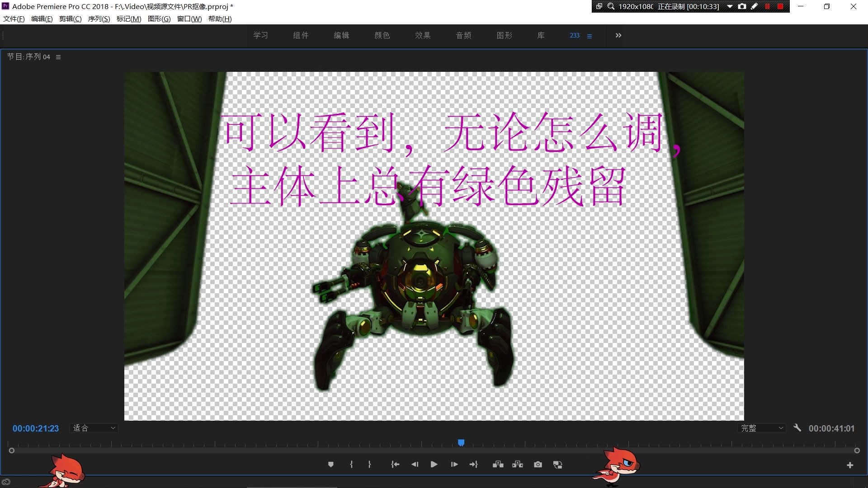868x488 pixels.
Task: Show more workspaces with double chevron
Action: click(x=618, y=35)
